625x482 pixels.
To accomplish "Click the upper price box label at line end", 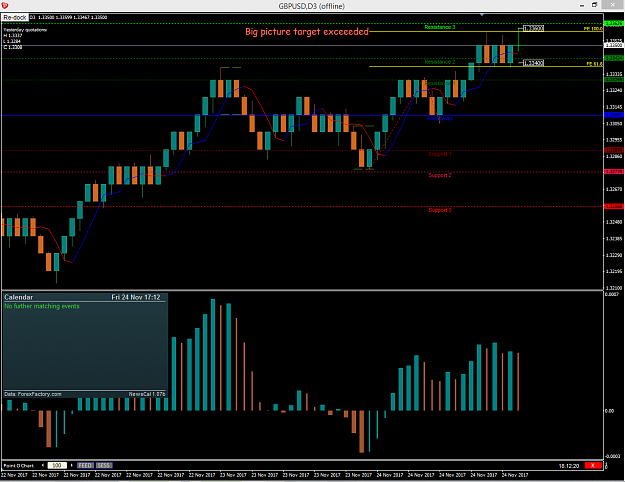I will tap(533, 29).
